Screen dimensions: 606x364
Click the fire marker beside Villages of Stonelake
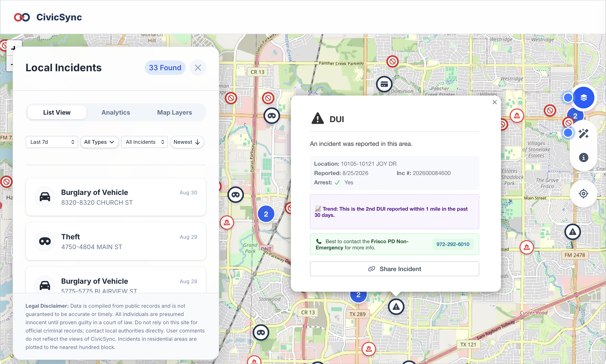click(517, 116)
